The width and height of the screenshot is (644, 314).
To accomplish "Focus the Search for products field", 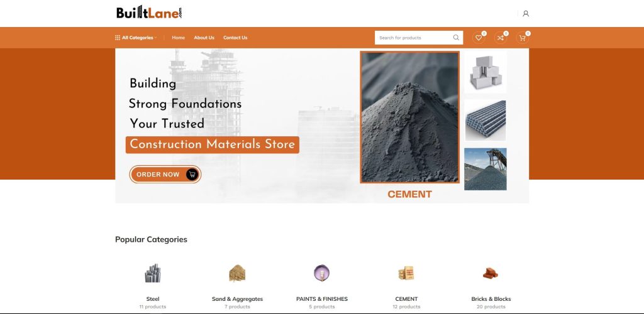I will point(414,38).
